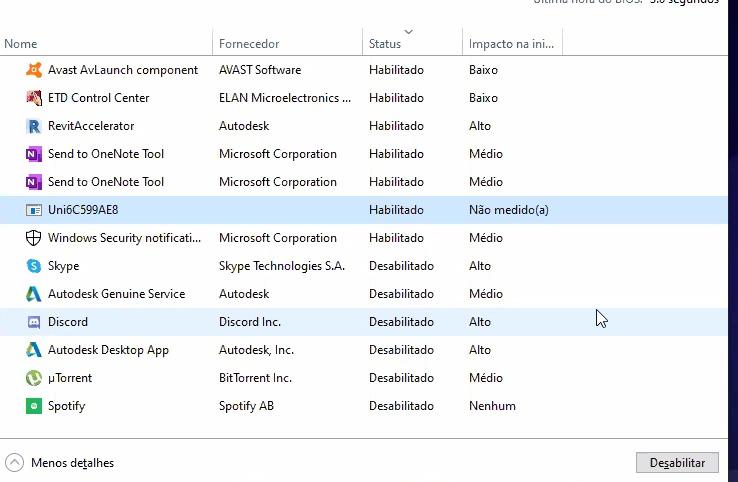Click the Spotify green icon
Screen dimensions: 738x482
pyautogui.click(x=33, y=406)
